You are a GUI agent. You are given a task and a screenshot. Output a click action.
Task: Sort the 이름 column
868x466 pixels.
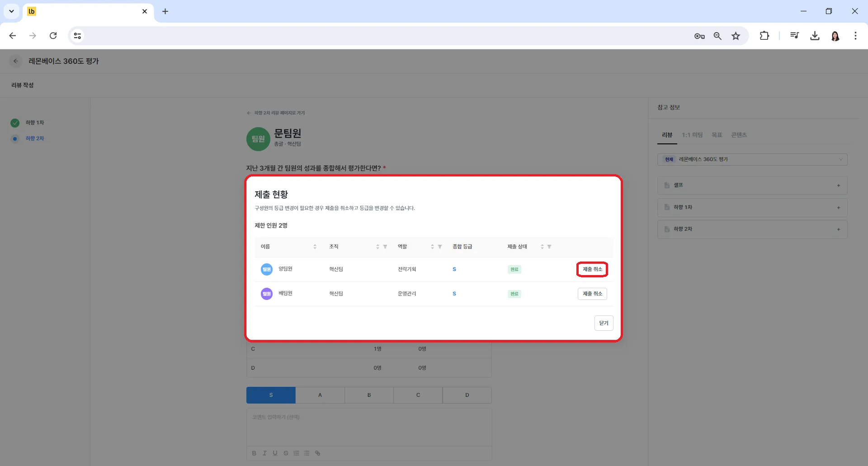315,247
